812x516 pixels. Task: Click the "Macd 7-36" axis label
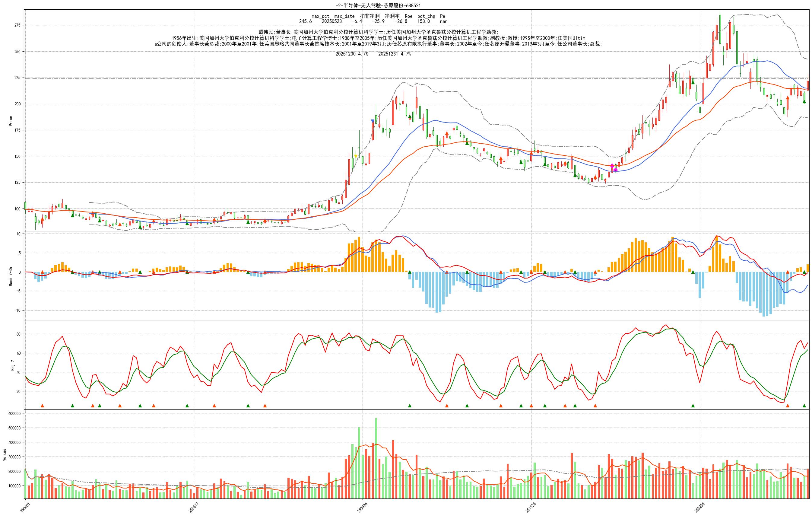click(x=11, y=276)
